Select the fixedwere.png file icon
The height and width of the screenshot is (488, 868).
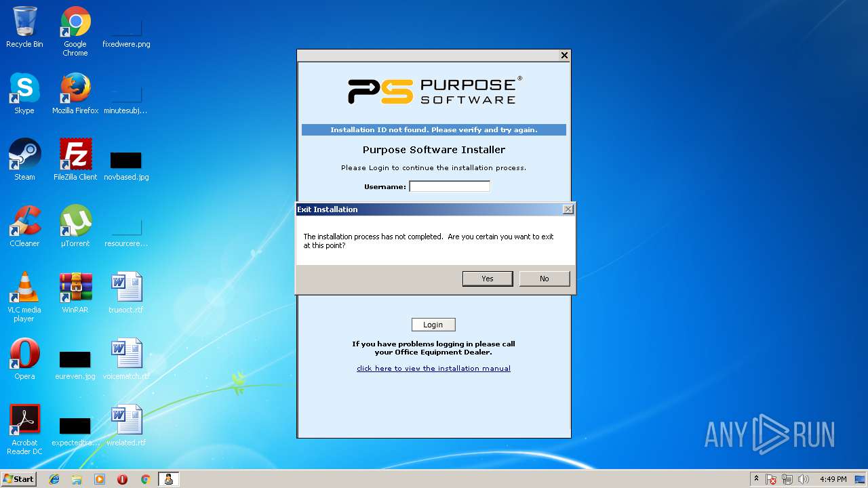(x=126, y=27)
